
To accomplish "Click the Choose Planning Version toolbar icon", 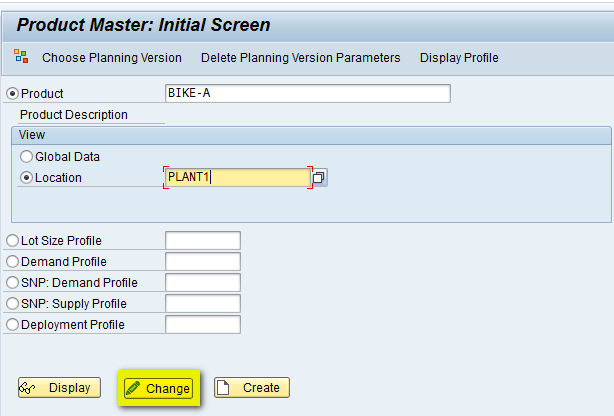I will point(21,57).
